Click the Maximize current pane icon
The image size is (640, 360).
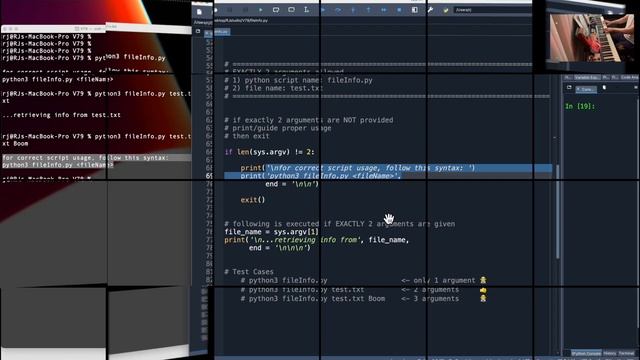[x=415, y=10]
